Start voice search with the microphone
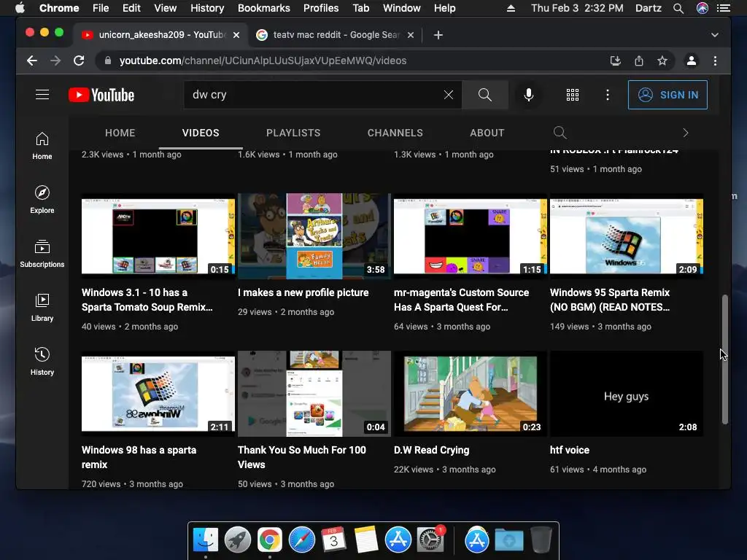Viewport: 747px width, 560px height. (528, 95)
